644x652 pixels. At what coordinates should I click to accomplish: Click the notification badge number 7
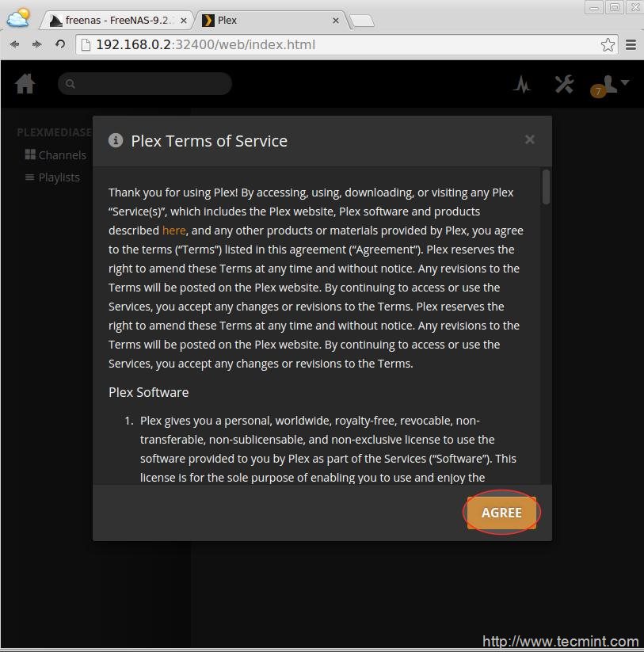coord(597,91)
